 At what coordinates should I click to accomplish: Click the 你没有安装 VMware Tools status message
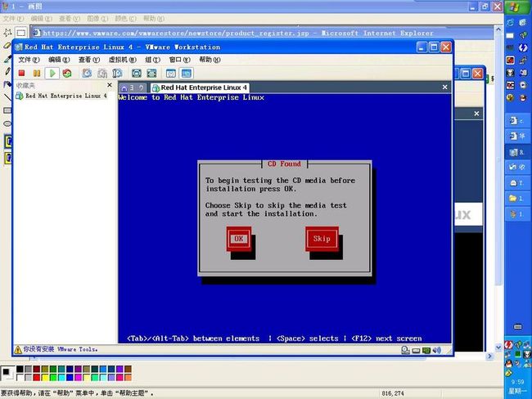pyautogui.click(x=61, y=349)
